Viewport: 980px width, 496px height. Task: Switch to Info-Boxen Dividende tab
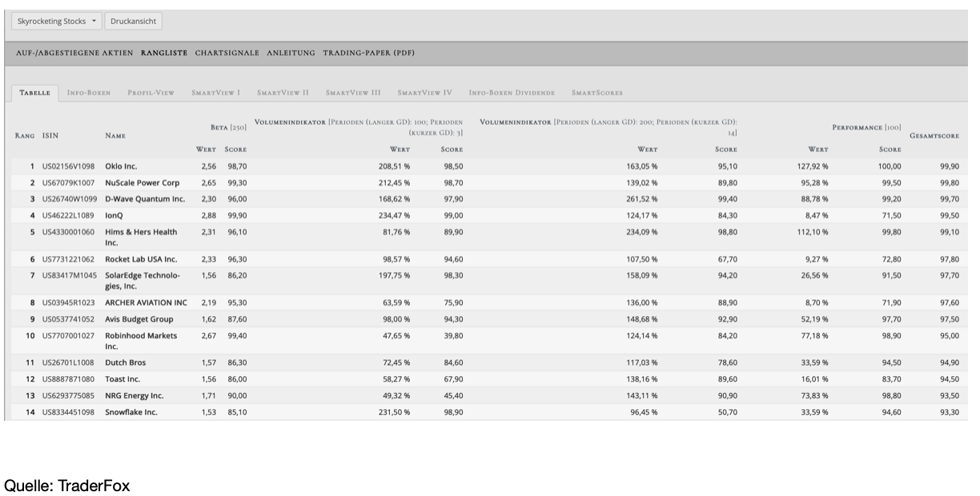tap(512, 93)
